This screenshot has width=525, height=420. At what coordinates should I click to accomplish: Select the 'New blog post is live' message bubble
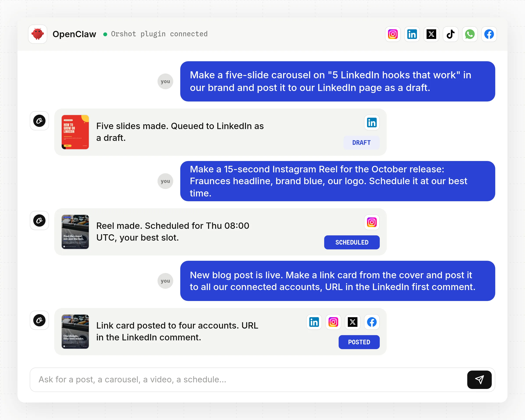point(338,281)
